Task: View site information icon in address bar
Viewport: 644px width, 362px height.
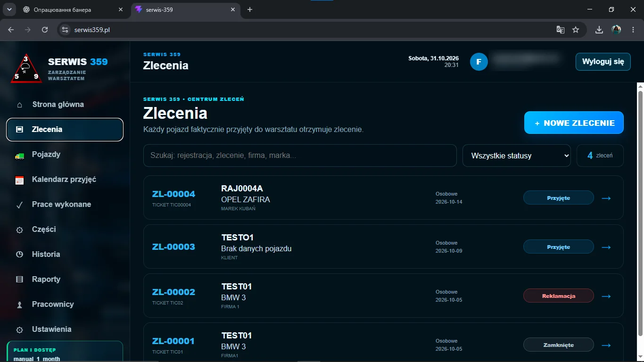Action: 66,30
